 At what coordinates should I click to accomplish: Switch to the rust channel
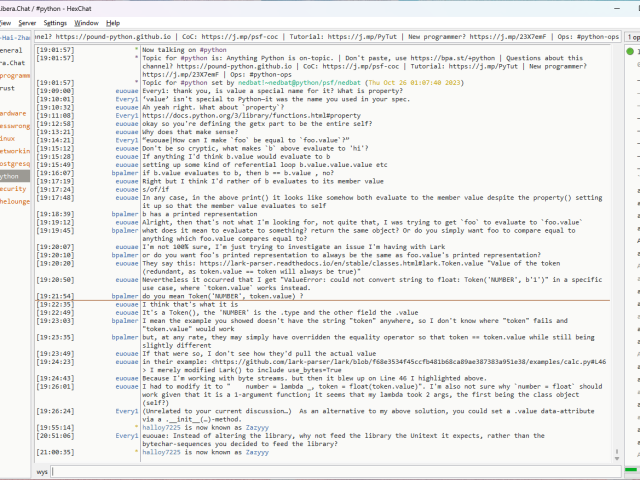click(x=8, y=88)
